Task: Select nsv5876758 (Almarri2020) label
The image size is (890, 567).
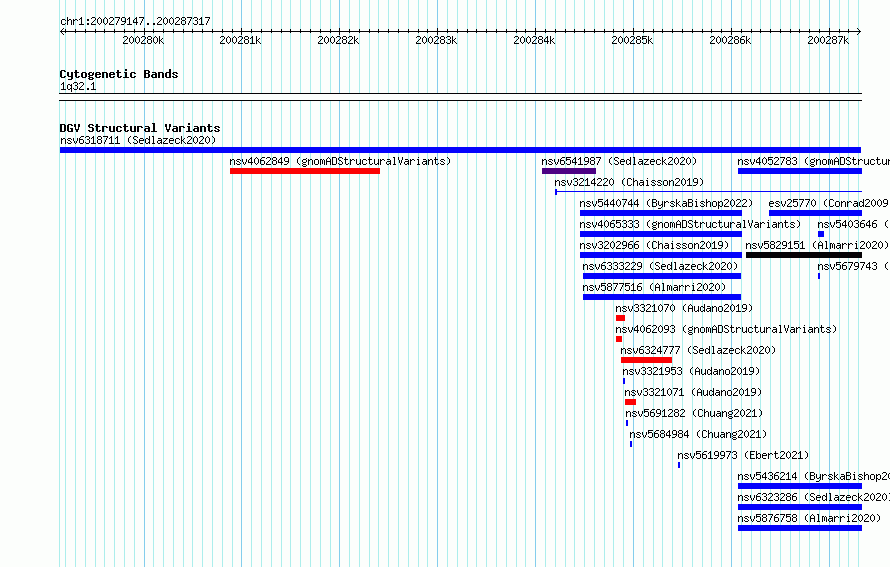Action: point(809,518)
